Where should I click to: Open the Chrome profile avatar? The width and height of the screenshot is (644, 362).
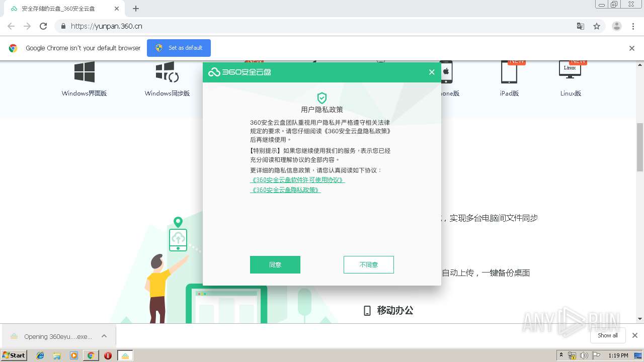[617, 26]
